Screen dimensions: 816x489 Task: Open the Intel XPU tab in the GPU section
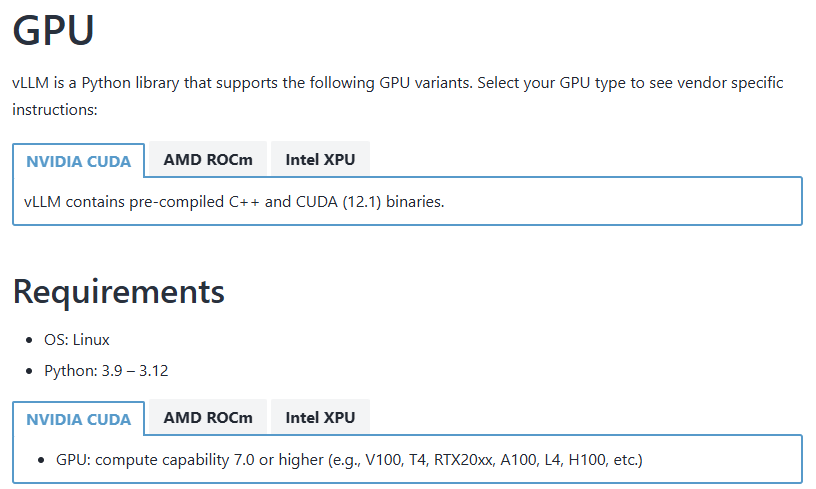(x=320, y=159)
